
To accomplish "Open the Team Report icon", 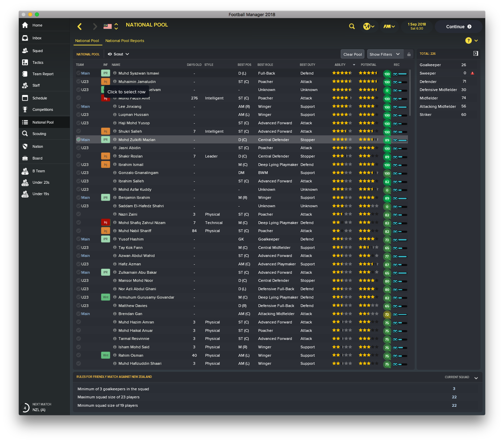I will coord(25,74).
